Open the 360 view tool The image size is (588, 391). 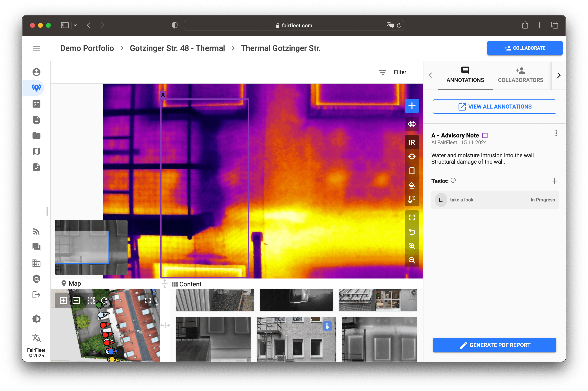(x=412, y=124)
